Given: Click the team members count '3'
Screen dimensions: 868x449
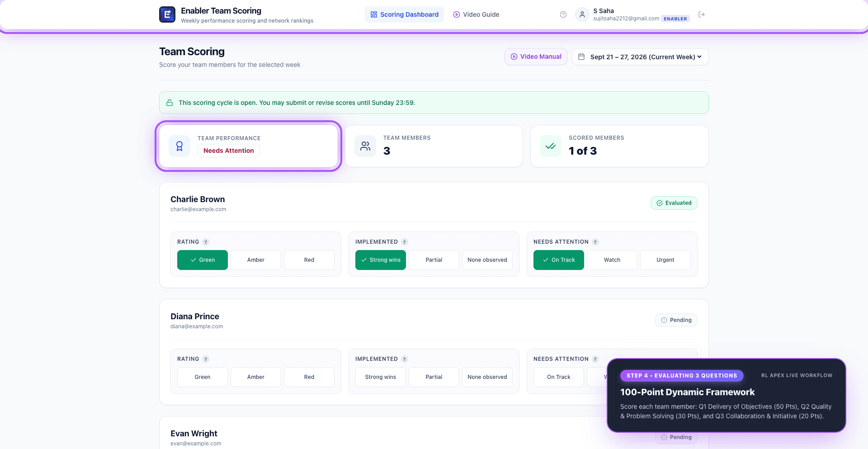Looking at the screenshot, I should click(387, 151).
